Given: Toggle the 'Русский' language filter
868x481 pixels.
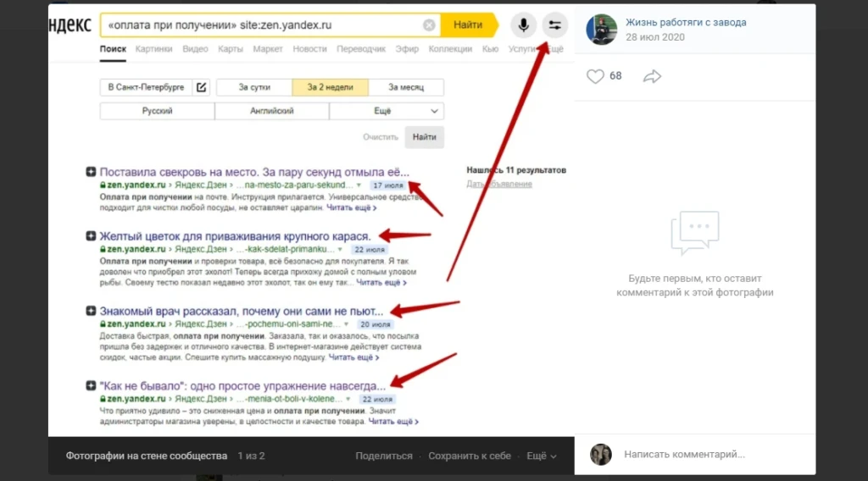Looking at the screenshot, I should (157, 111).
